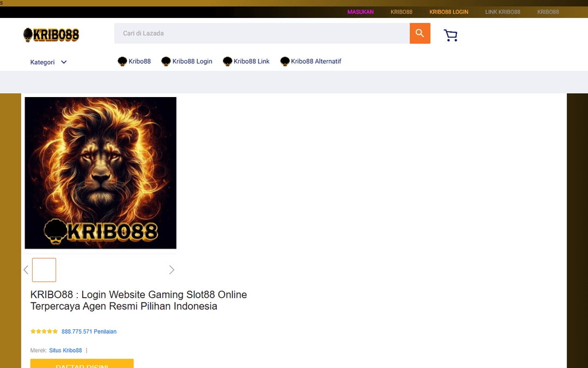Viewport: 588px width, 368px height.
Task: Open the Kribo88 Link navigation link
Action: [252, 61]
